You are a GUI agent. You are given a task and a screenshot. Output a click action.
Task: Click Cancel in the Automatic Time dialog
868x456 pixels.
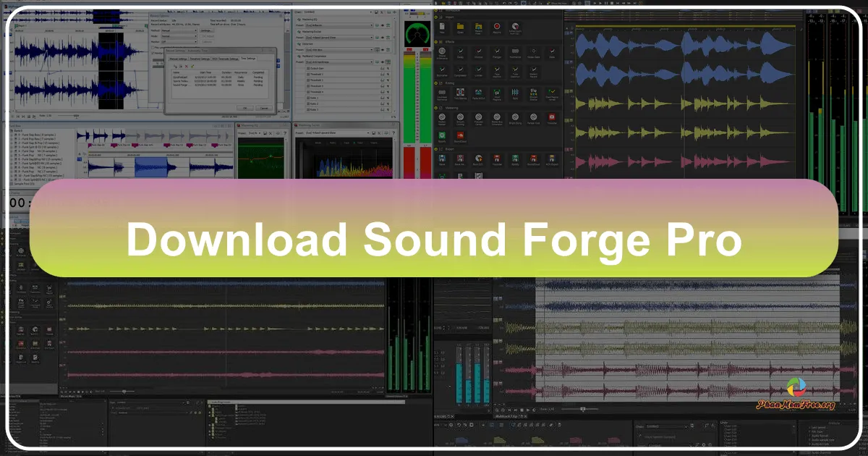tap(264, 108)
